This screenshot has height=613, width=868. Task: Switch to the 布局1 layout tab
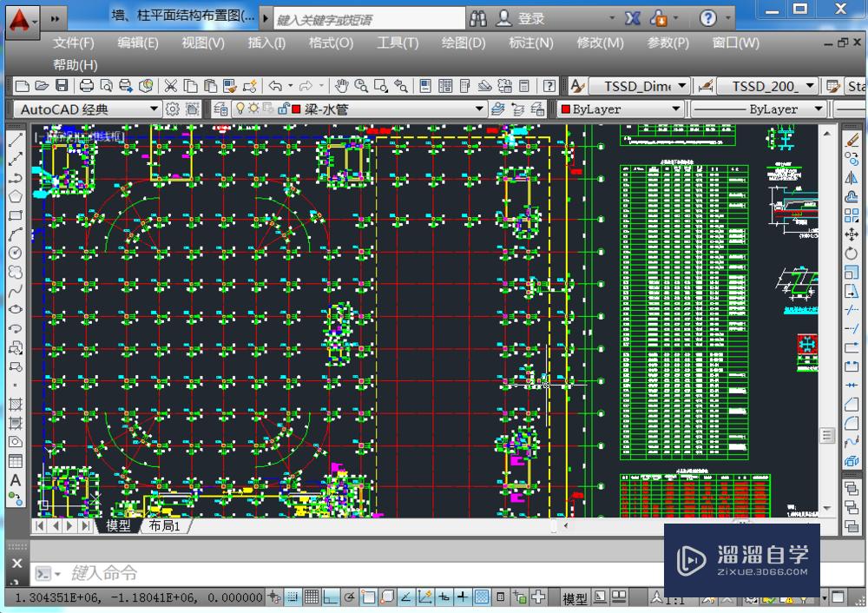(165, 525)
